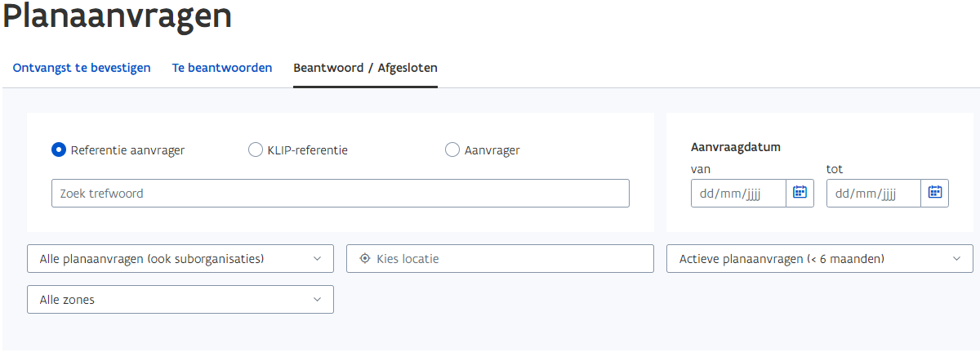Image resolution: width=980 pixels, height=357 pixels.
Task: Click the Aanvraagdatum label
Action: click(736, 148)
